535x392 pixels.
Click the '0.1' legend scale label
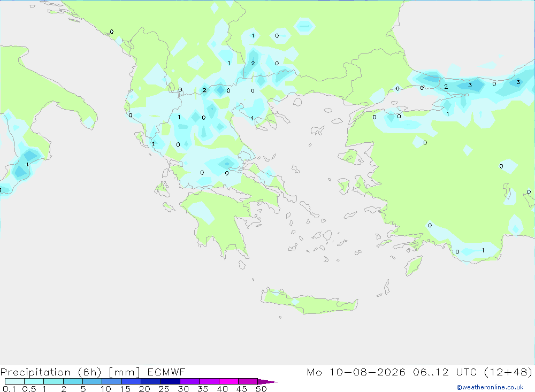pos(9,389)
